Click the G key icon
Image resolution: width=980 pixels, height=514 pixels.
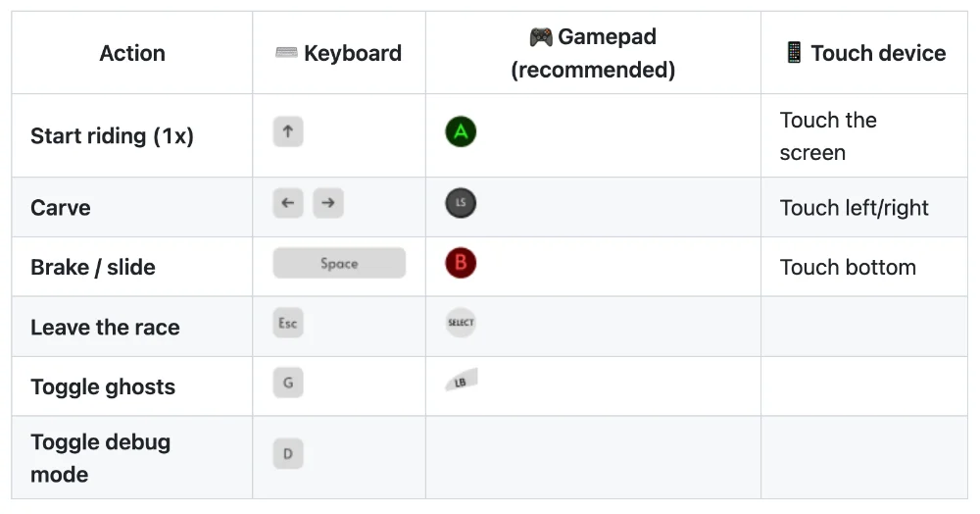click(288, 383)
